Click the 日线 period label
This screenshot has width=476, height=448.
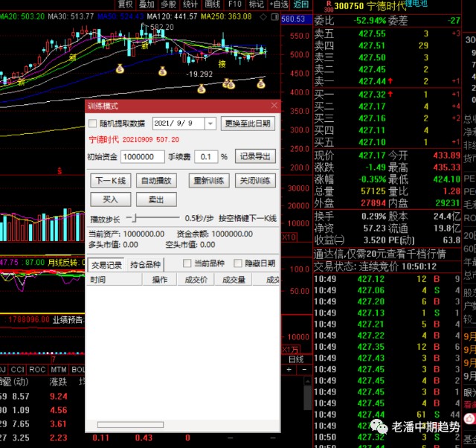click(296, 359)
